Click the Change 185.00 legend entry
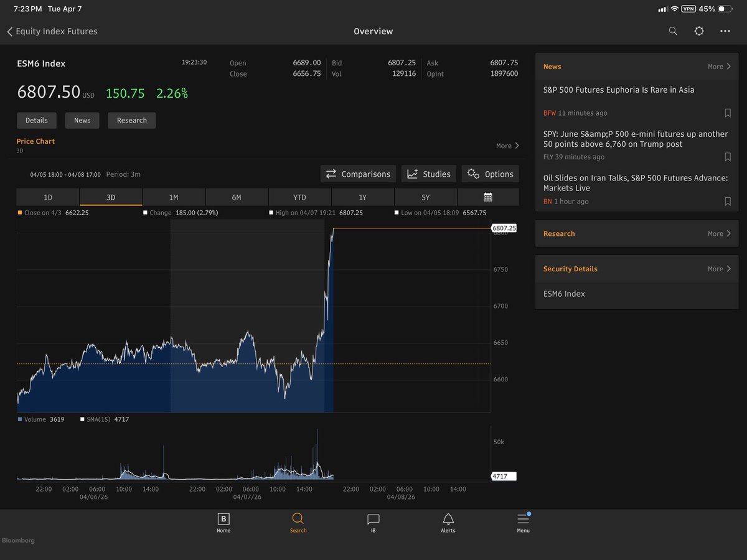 coord(181,213)
